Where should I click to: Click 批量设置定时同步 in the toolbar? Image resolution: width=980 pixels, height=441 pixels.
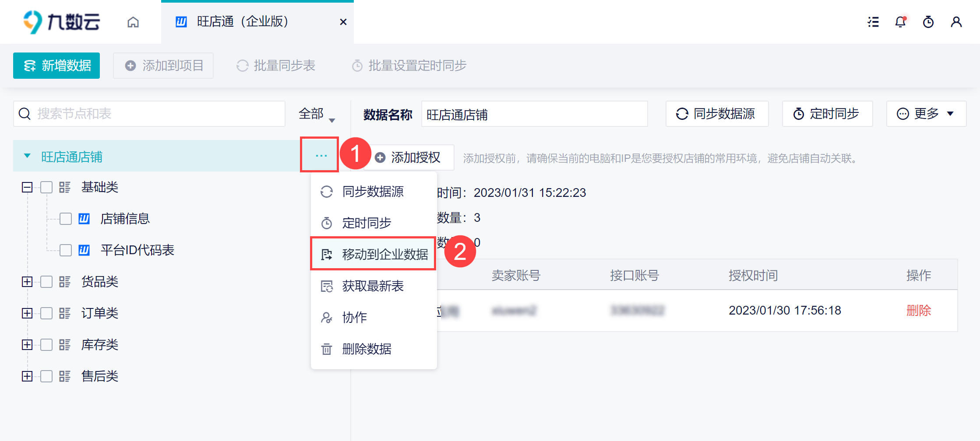tap(409, 66)
